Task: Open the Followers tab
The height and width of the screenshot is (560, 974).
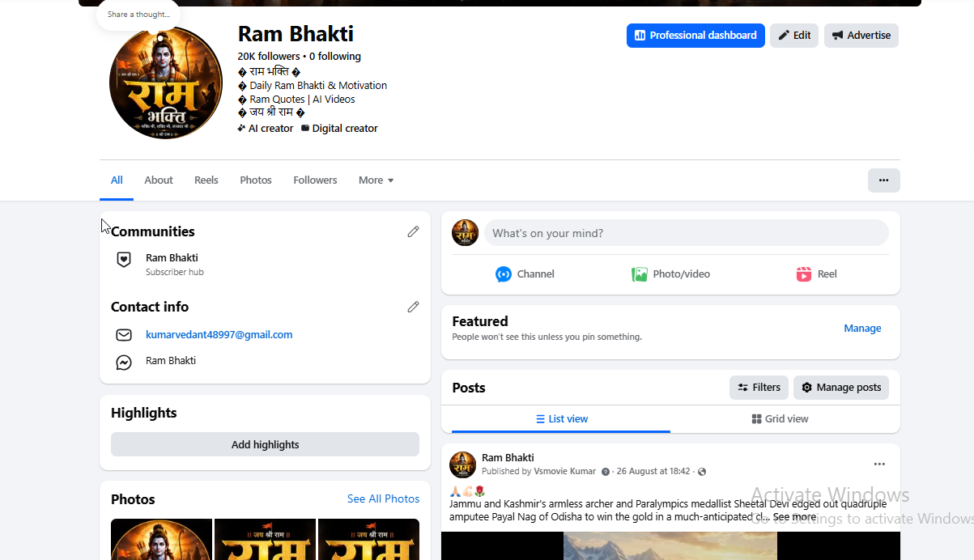Action: (315, 180)
